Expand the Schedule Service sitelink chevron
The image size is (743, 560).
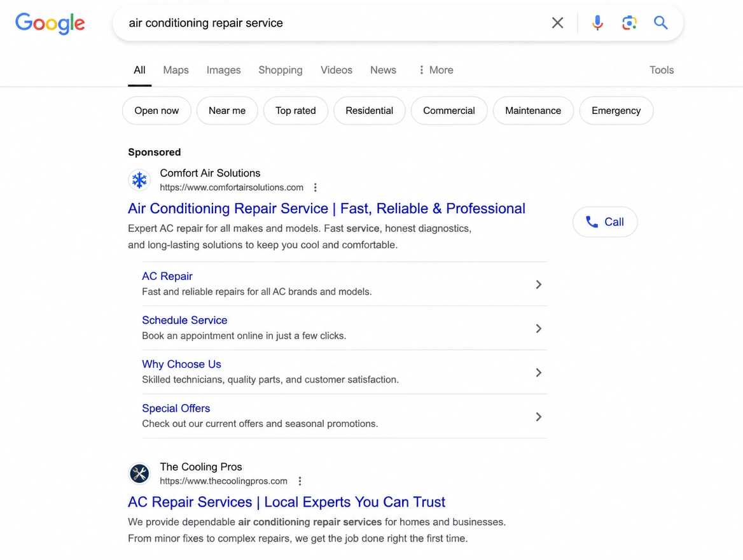coord(538,328)
